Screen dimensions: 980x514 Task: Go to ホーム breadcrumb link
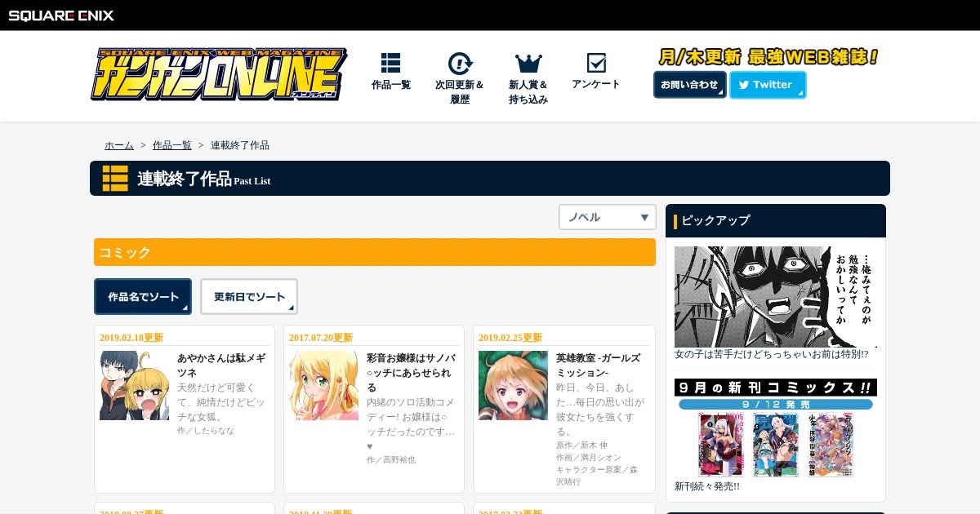(x=119, y=145)
